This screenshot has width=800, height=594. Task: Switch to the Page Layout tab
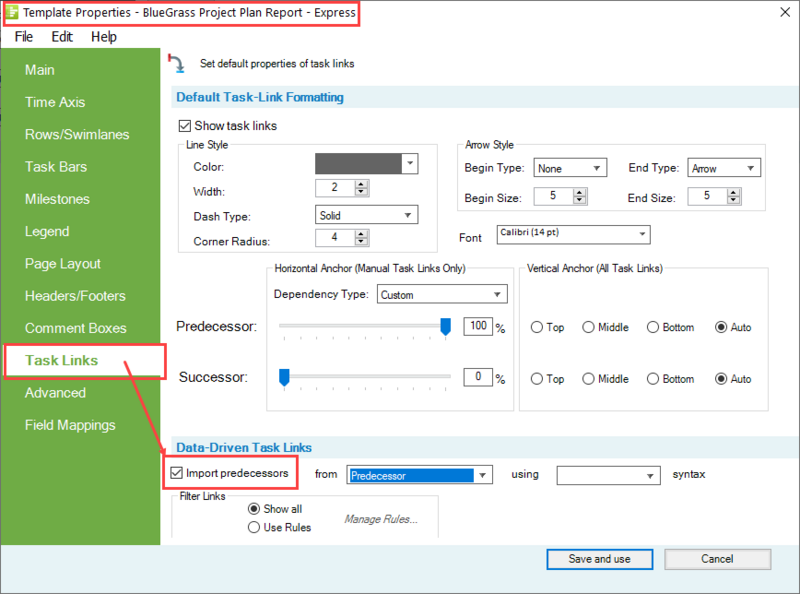point(63,264)
